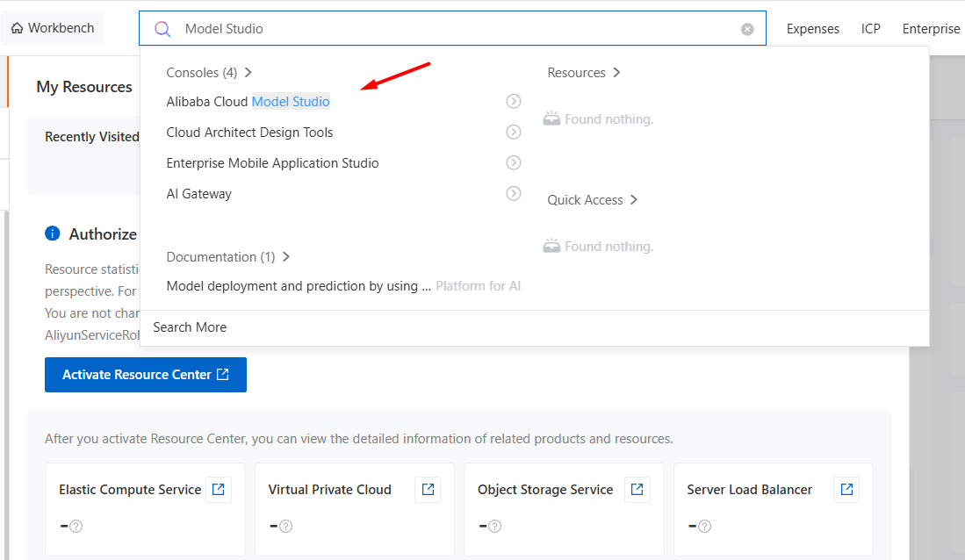Click Search More link
The image size is (965, 560).
click(190, 327)
